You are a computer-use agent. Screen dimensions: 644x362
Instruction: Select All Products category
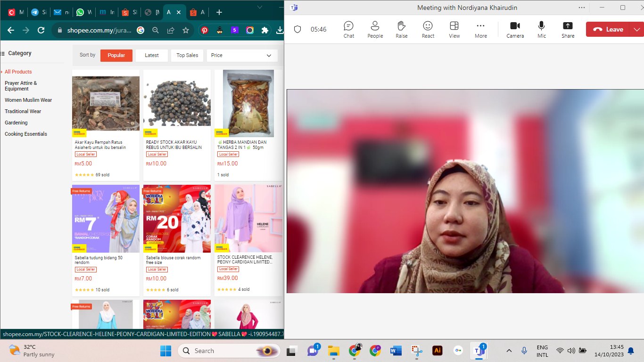point(18,72)
